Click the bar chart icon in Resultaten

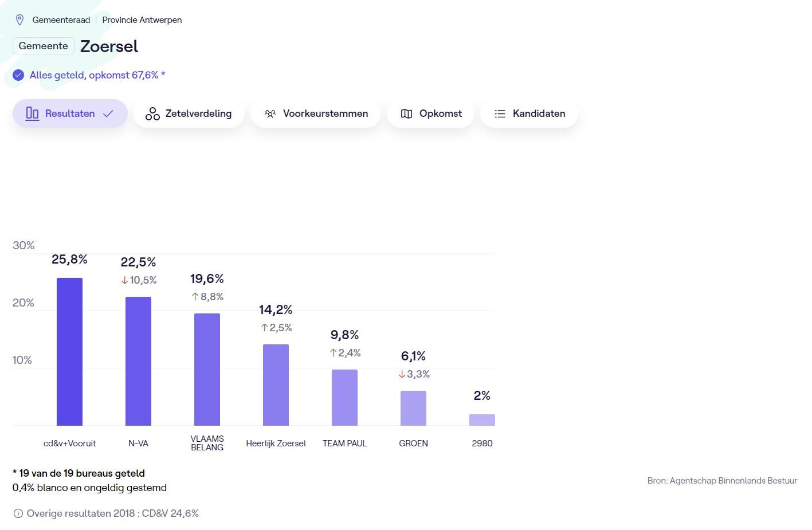[x=33, y=113]
